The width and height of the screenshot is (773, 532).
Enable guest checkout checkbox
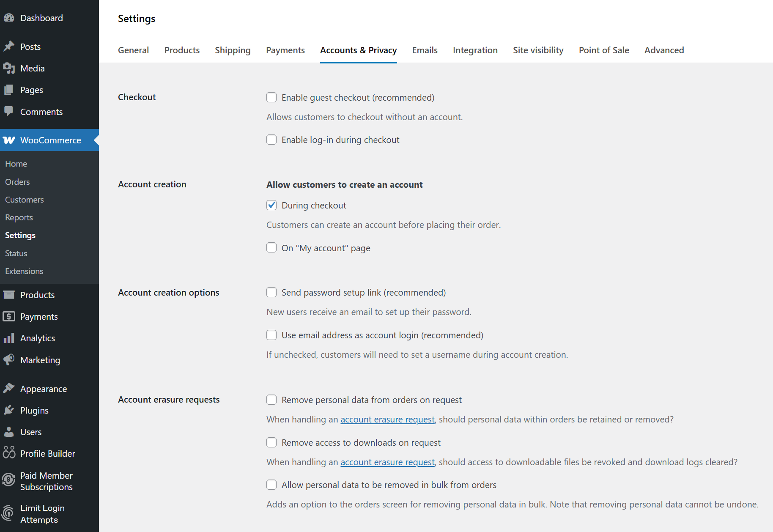pos(271,97)
